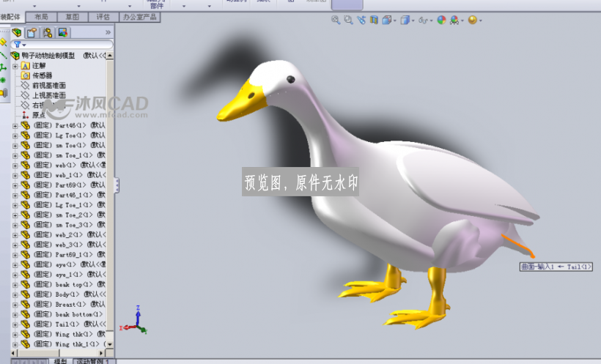The image size is (601, 364).
Task: Switch to the DisplayManager tab
Action: (63, 32)
